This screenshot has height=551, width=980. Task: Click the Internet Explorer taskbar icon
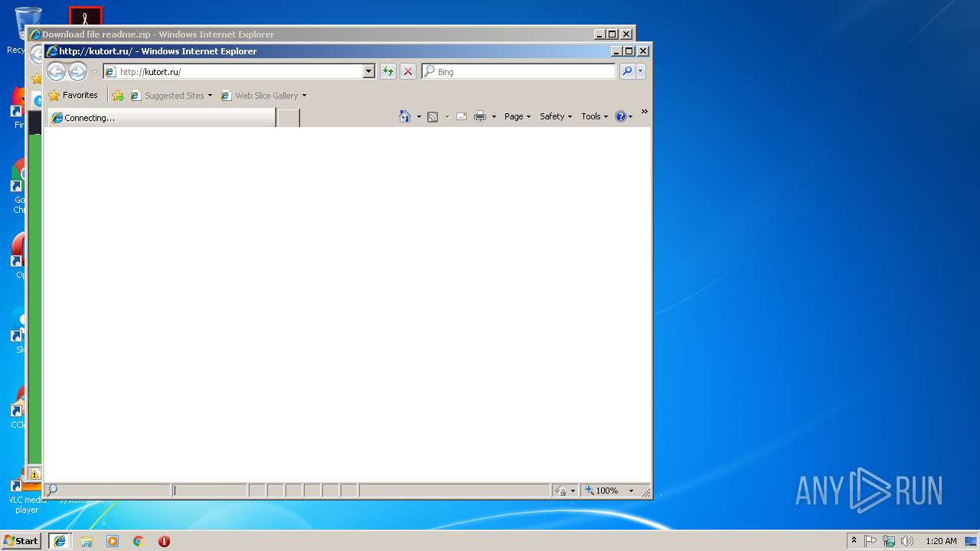[60, 540]
